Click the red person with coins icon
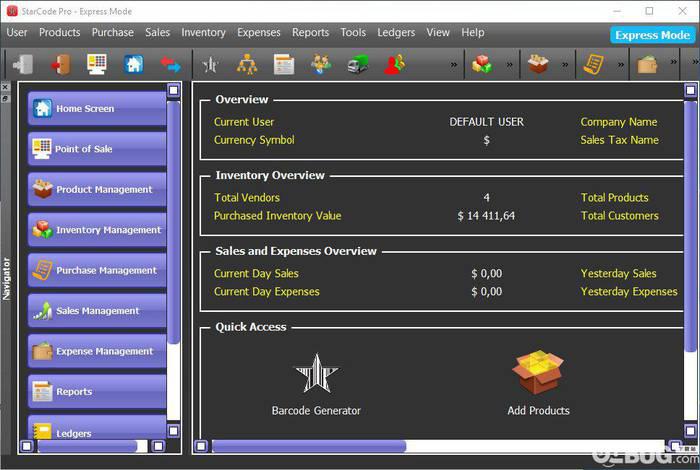 [x=395, y=64]
